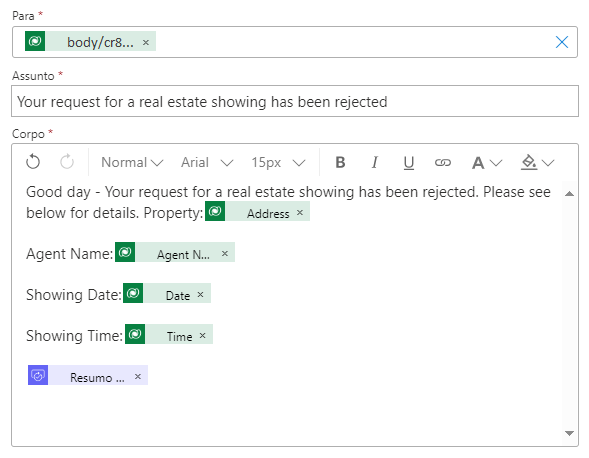
Task: Click the 'below for details. Property:' text
Action: pyautogui.click(x=115, y=213)
